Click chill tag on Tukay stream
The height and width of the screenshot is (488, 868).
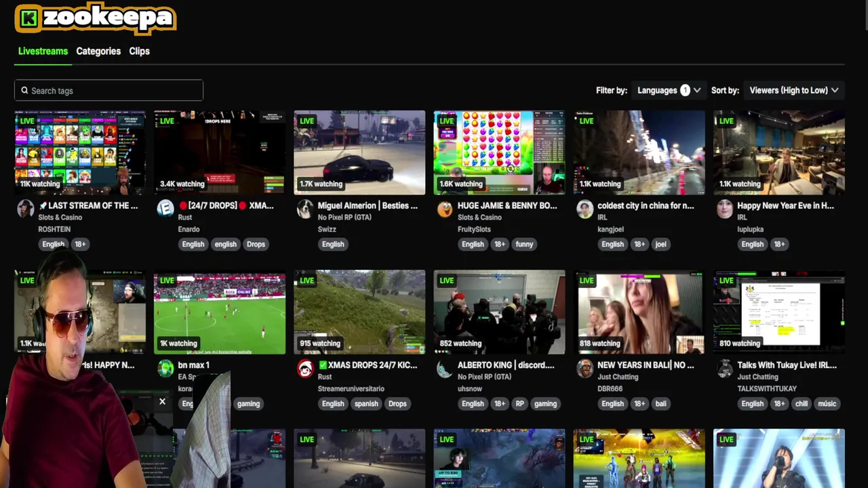click(x=802, y=403)
